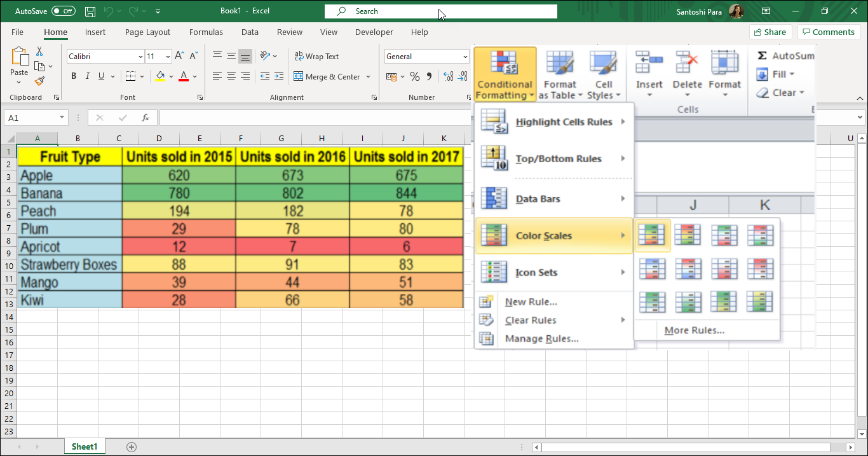Image resolution: width=868 pixels, height=456 pixels.
Task: Click the Format Painter icon
Action: (x=38, y=80)
